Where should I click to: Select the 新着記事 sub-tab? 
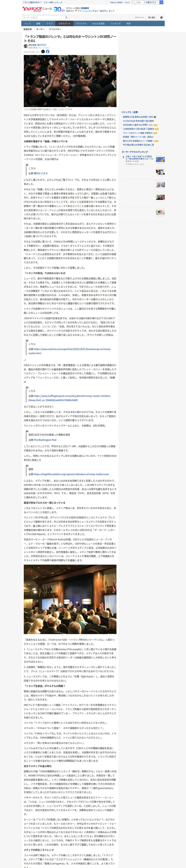point(28,29)
